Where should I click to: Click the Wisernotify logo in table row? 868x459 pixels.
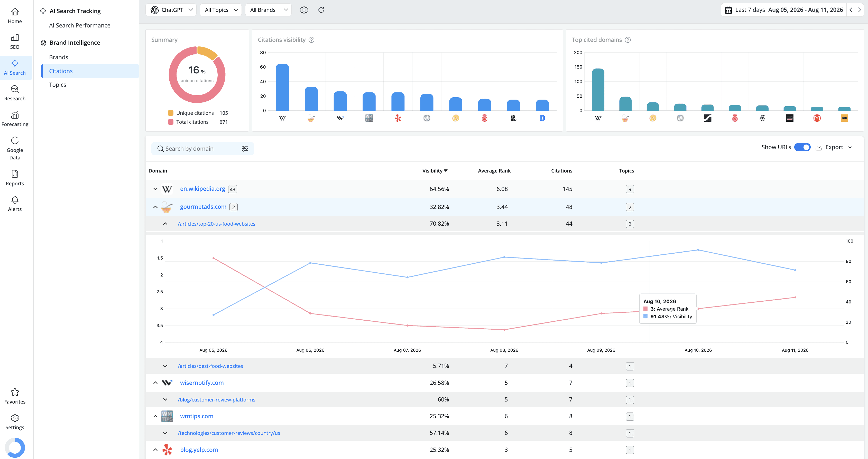click(x=167, y=382)
